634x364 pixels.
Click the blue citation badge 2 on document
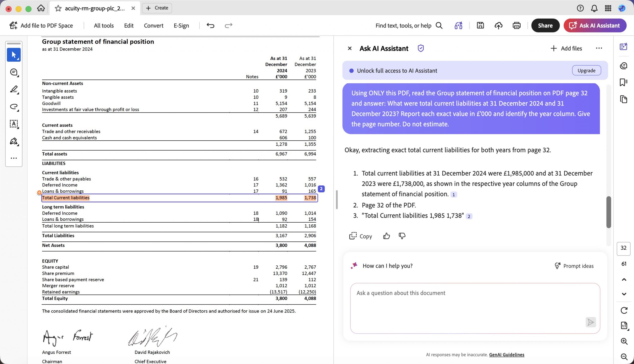click(x=321, y=189)
